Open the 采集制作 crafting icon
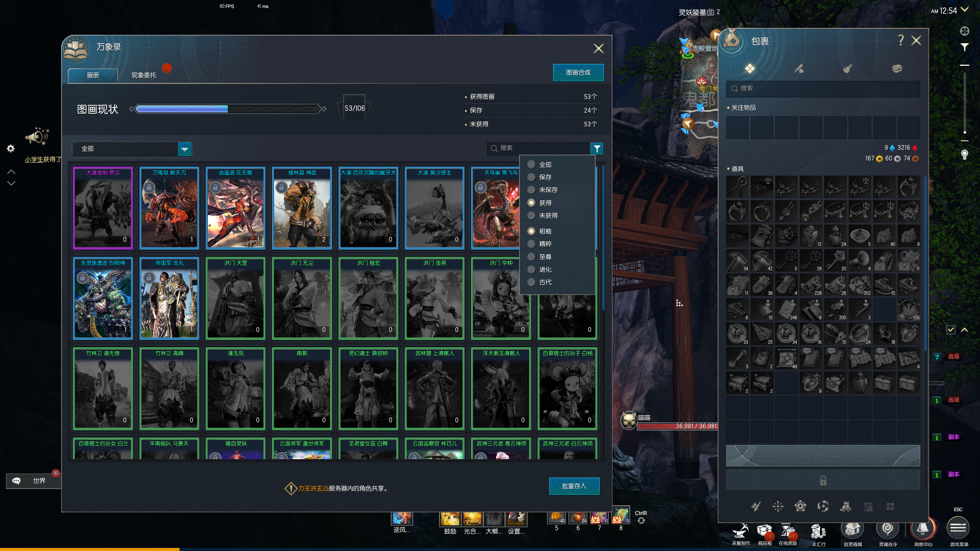The width and height of the screenshot is (980, 551). coord(740,531)
